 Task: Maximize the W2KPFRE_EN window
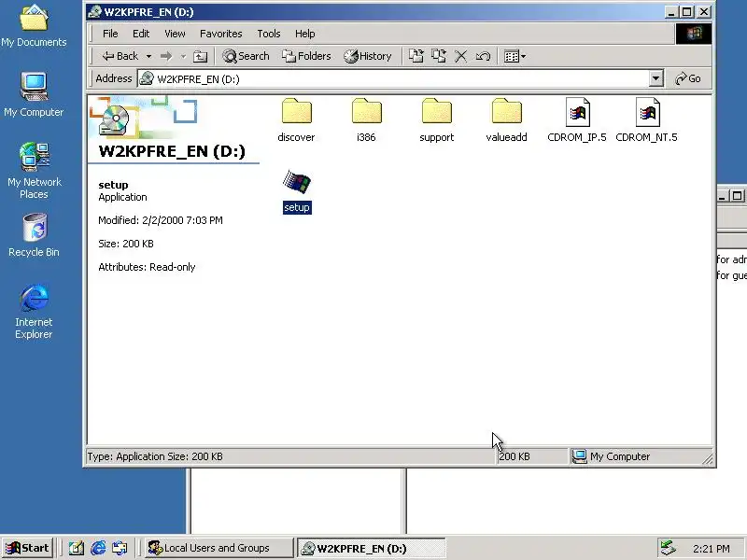[686, 12]
